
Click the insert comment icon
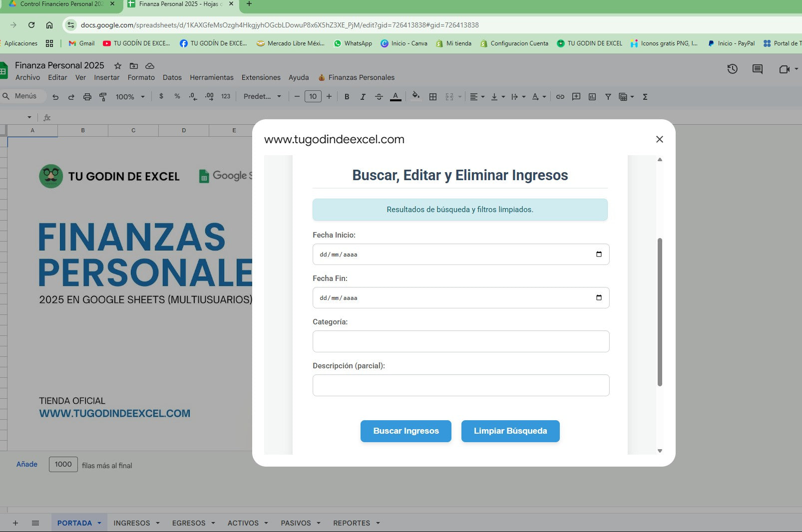pos(576,97)
